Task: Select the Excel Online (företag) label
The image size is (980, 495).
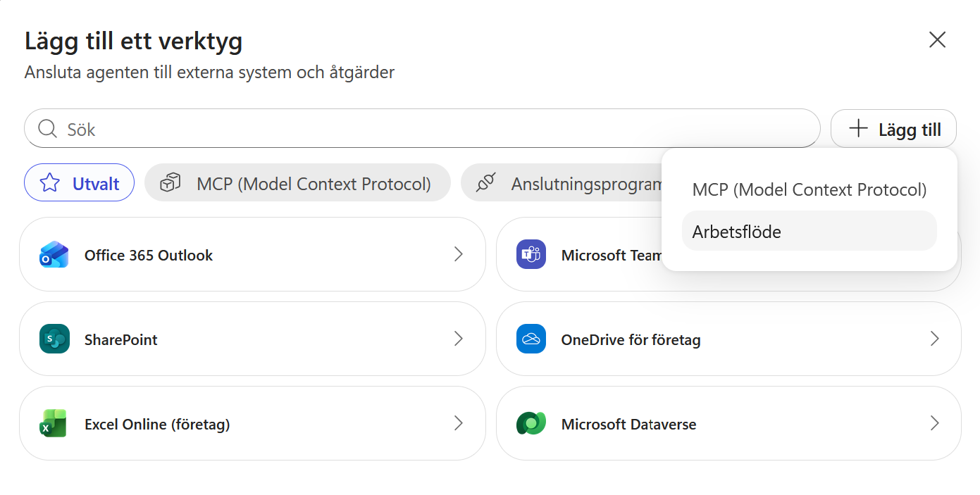Action: (157, 425)
